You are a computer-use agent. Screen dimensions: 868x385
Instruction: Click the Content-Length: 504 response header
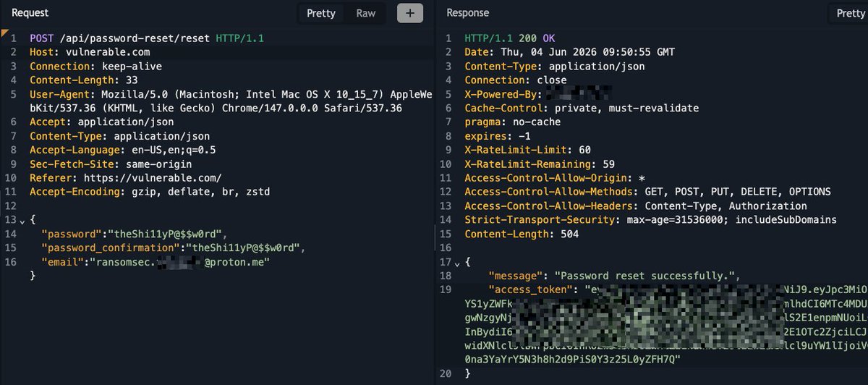coord(521,234)
